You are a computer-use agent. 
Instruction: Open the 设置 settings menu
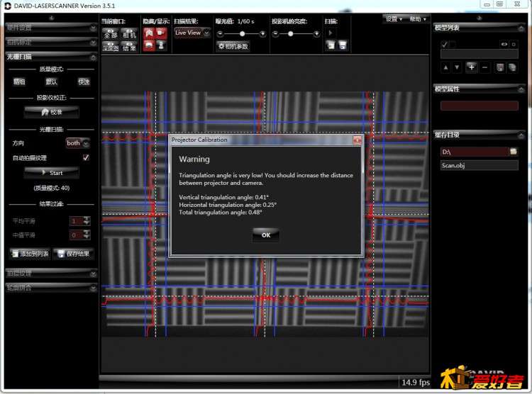[x=394, y=19]
